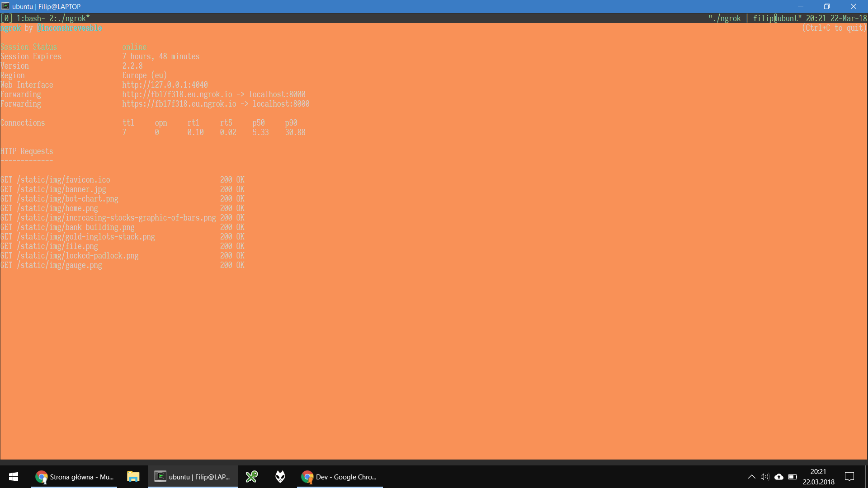
Task: Switch to Dev - Google Chrome window
Action: tap(340, 477)
